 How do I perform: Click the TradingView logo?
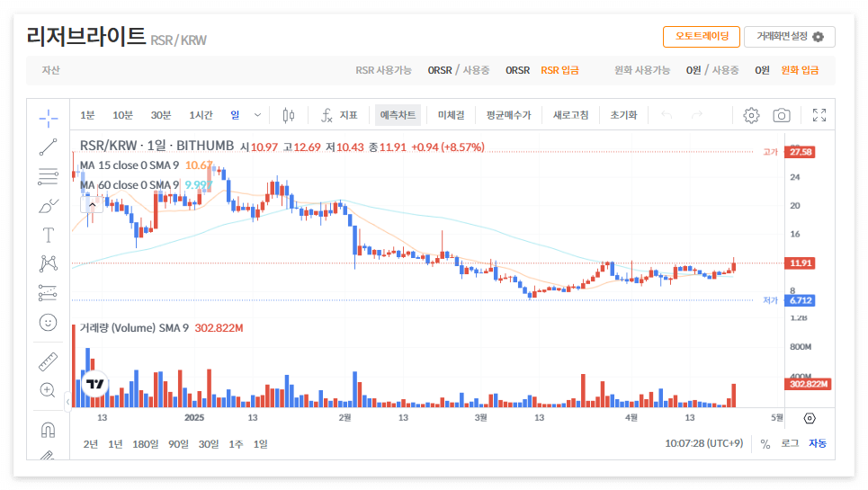pos(95,384)
